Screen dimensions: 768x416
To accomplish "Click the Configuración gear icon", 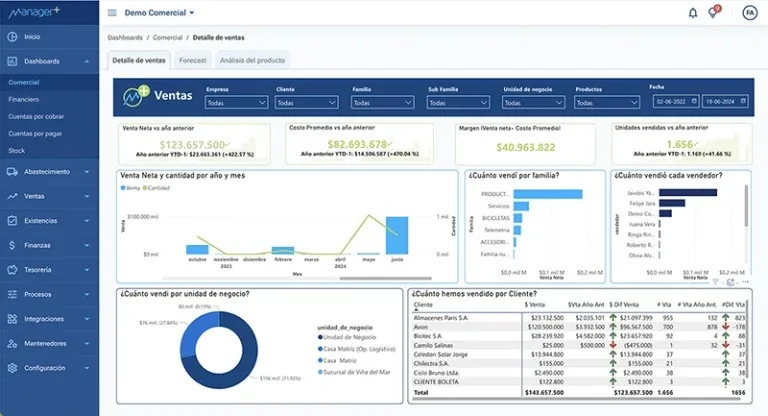I will tap(12, 368).
